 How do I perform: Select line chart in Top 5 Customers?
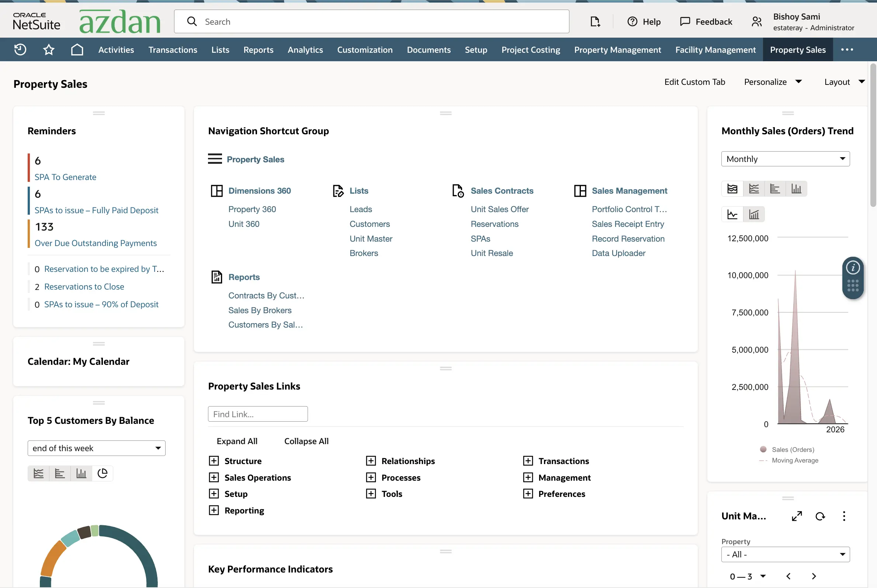coord(38,474)
